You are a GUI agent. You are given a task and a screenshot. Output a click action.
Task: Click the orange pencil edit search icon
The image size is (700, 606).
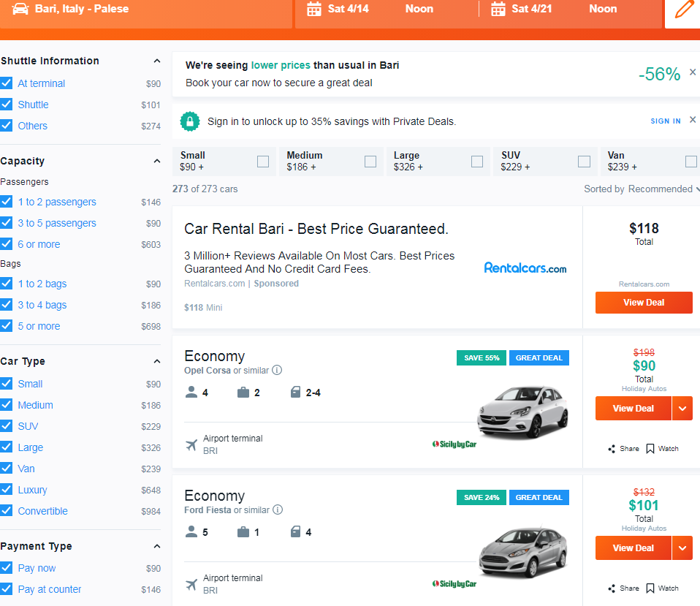[684, 9]
